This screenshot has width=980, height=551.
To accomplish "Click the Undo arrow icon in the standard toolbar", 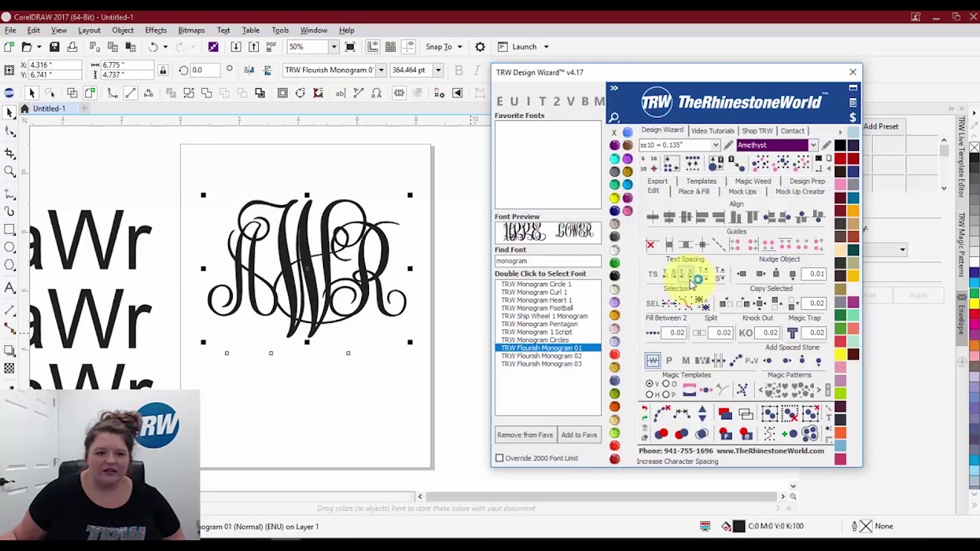I will 153,47.
